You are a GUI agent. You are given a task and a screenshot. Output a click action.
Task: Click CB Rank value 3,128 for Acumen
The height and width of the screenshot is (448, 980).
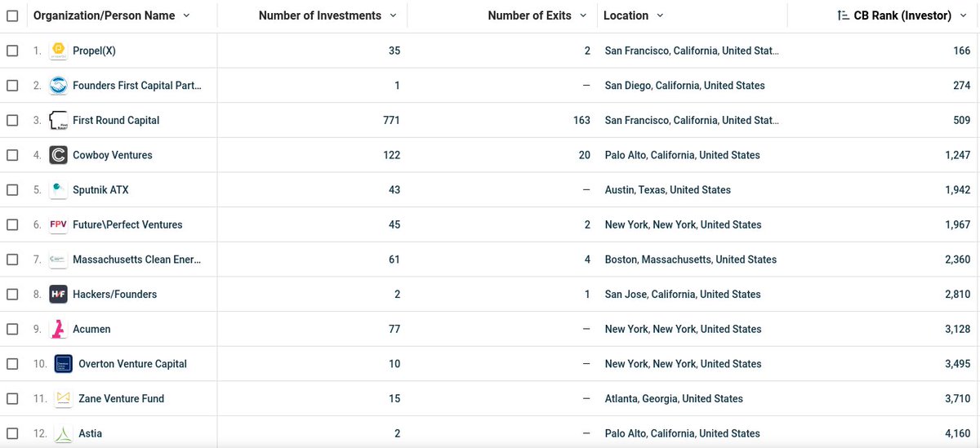coord(957,329)
